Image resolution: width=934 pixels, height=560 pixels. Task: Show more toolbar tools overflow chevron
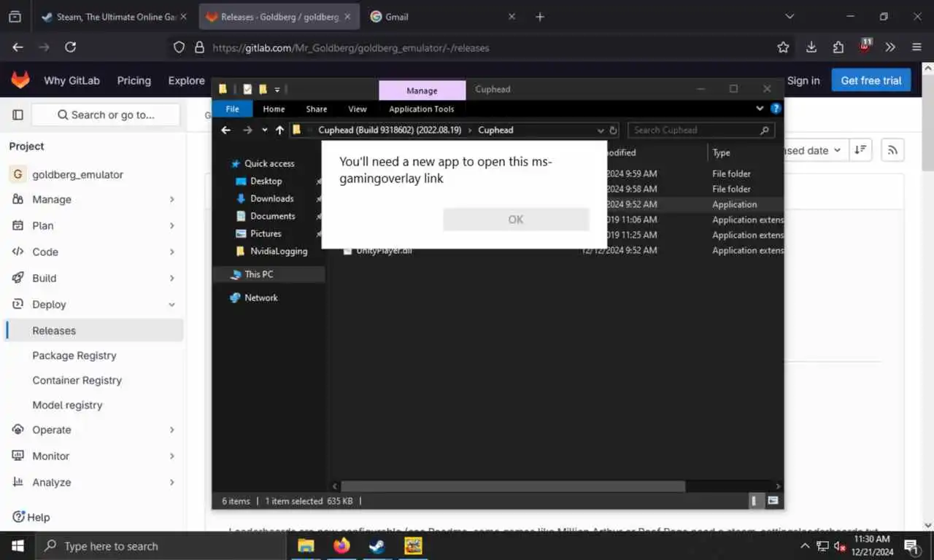click(x=890, y=47)
